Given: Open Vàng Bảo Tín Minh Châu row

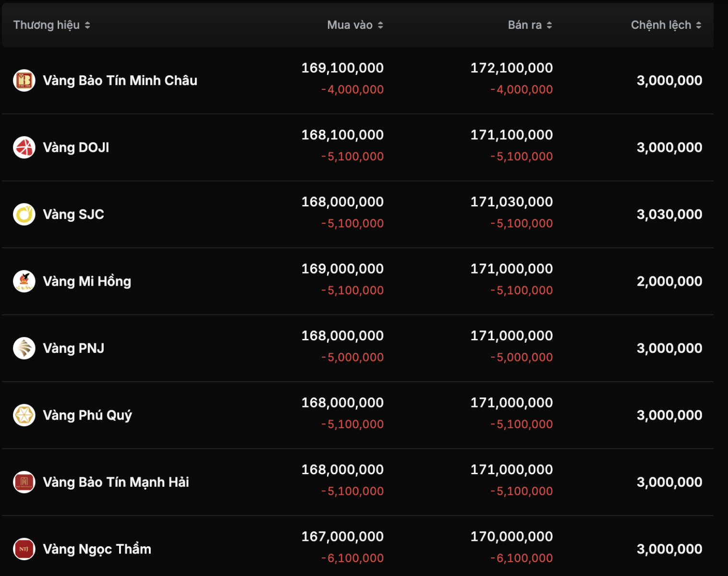Looking at the screenshot, I should 120,80.
